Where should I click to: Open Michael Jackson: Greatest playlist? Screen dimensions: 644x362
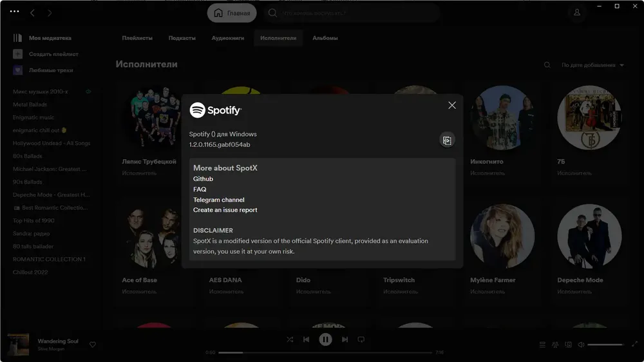pos(50,169)
